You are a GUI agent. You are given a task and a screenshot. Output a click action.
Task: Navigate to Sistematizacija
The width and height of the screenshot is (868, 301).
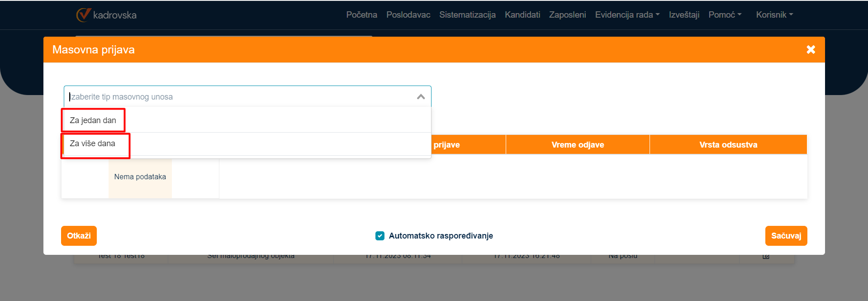tap(467, 15)
